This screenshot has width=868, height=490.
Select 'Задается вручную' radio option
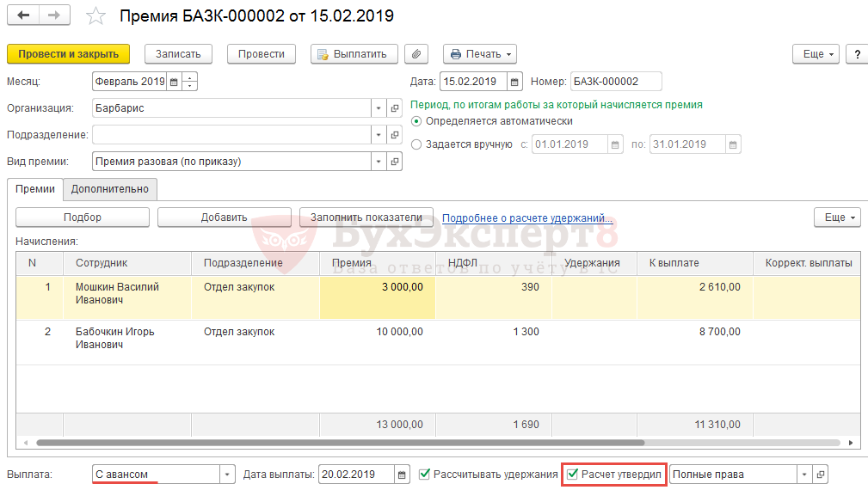tap(417, 144)
